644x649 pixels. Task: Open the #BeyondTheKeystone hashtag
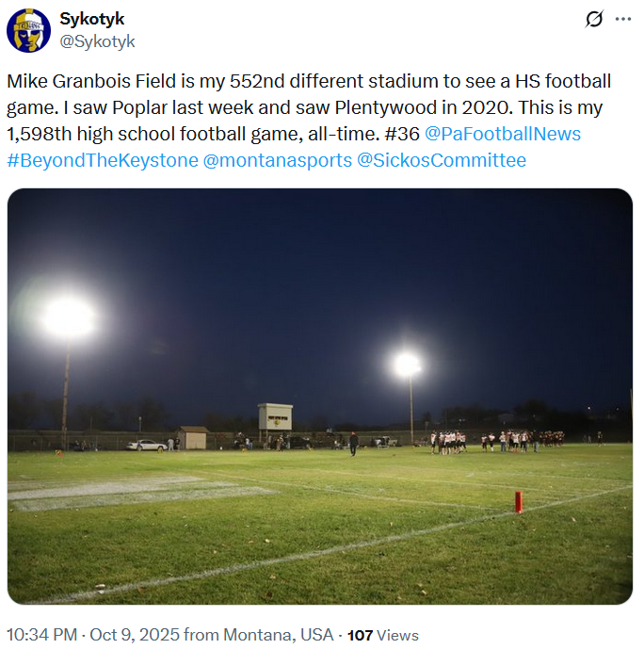pyautogui.click(x=103, y=160)
